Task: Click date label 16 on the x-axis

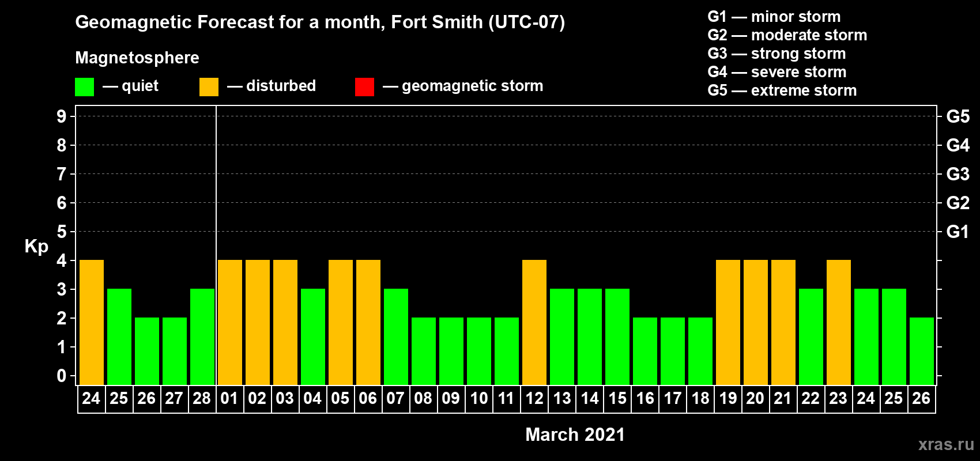Action: (644, 399)
